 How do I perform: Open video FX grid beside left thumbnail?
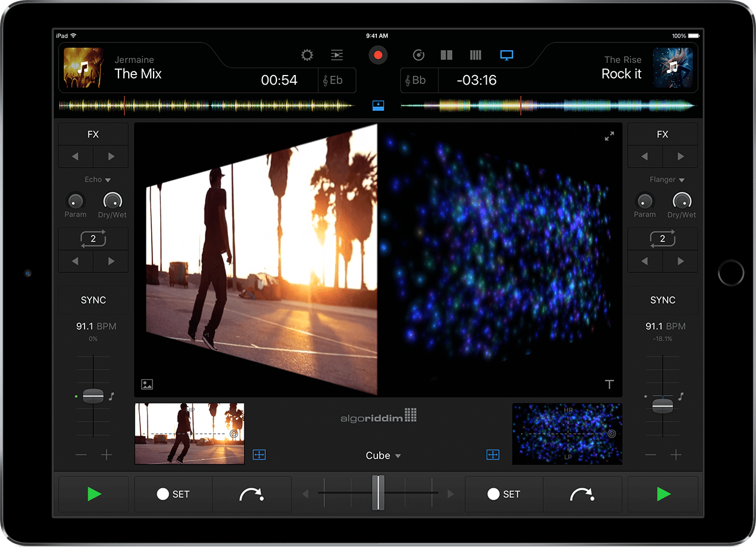click(259, 454)
